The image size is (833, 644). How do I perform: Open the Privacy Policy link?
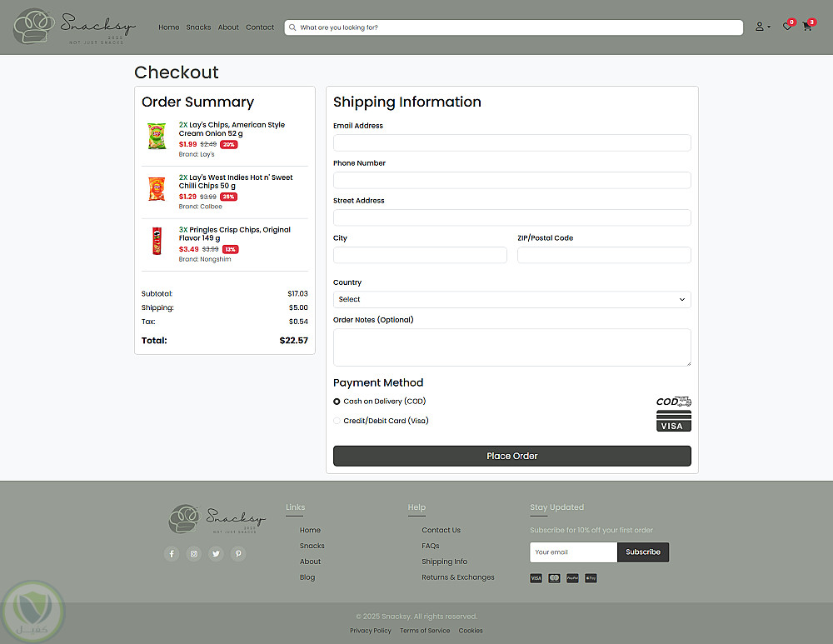[371, 631]
